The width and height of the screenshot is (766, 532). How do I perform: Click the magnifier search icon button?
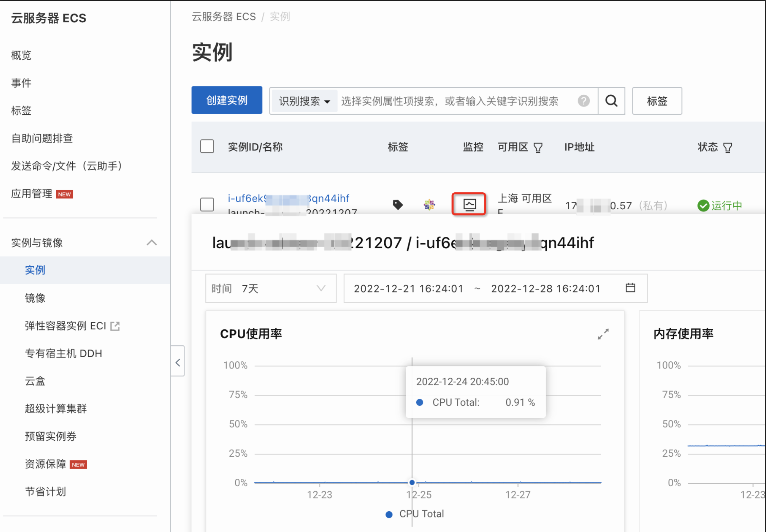[611, 101]
